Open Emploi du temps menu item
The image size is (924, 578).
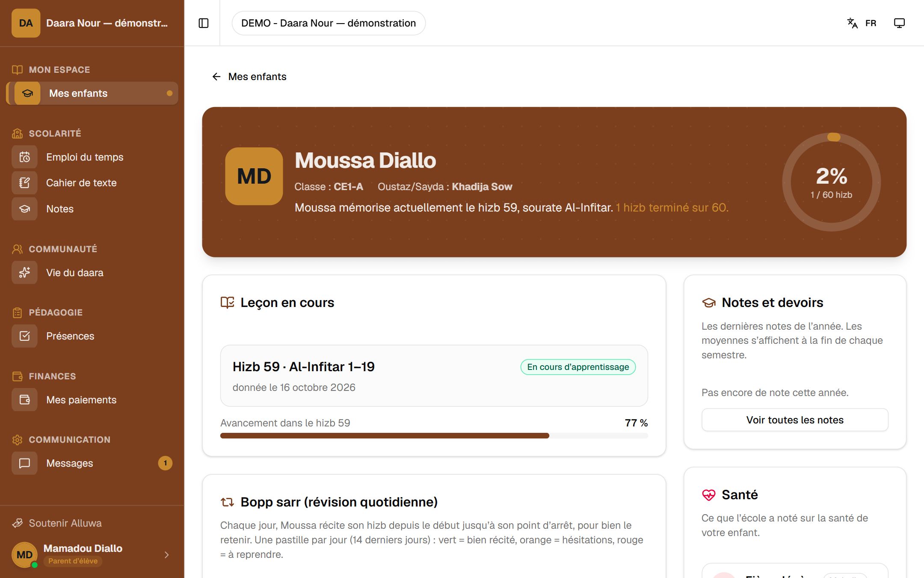[x=92, y=157]
